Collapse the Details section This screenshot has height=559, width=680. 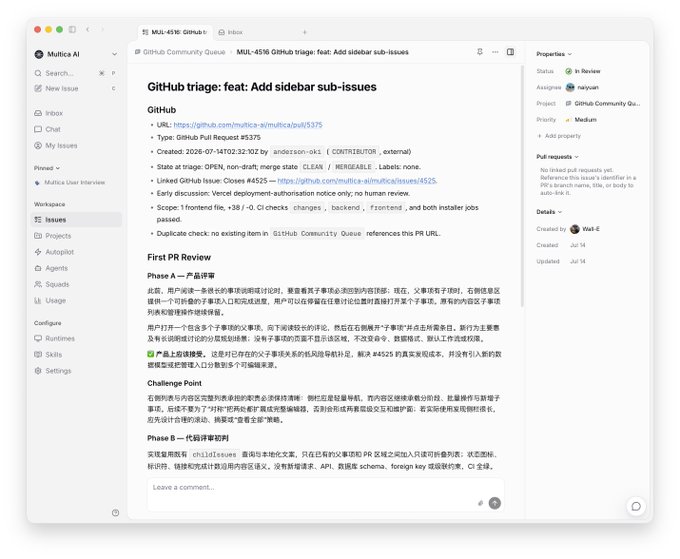[x=549, y=212]
